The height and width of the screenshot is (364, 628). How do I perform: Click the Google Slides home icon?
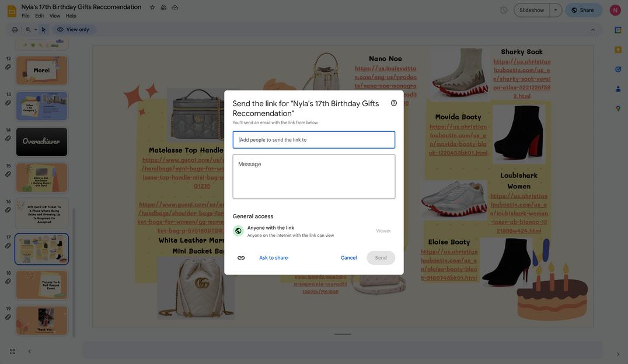click(x=12, y=11)
